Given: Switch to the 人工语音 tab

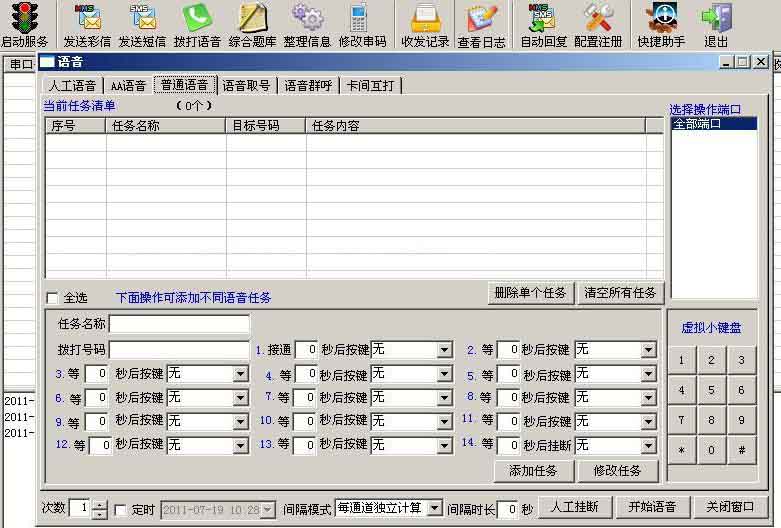Looking at the screenshot, I should pyautogui.click(x=72, y=86).
